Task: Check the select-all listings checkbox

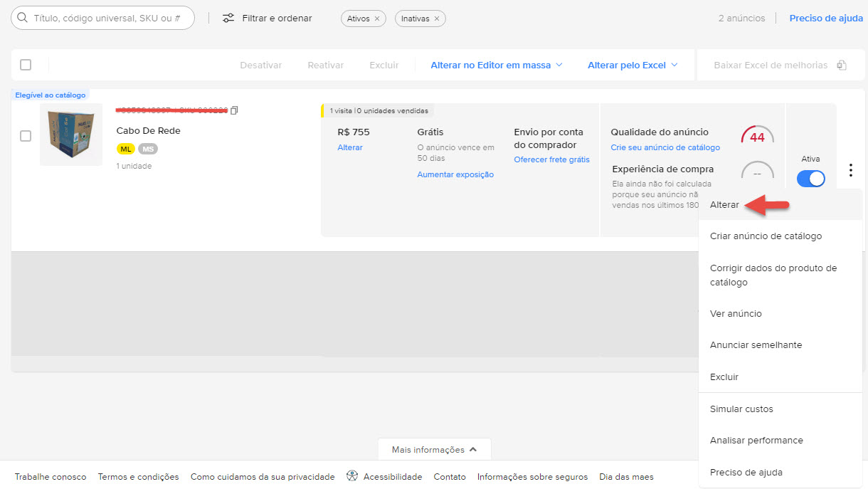Action: click(26, 65)
